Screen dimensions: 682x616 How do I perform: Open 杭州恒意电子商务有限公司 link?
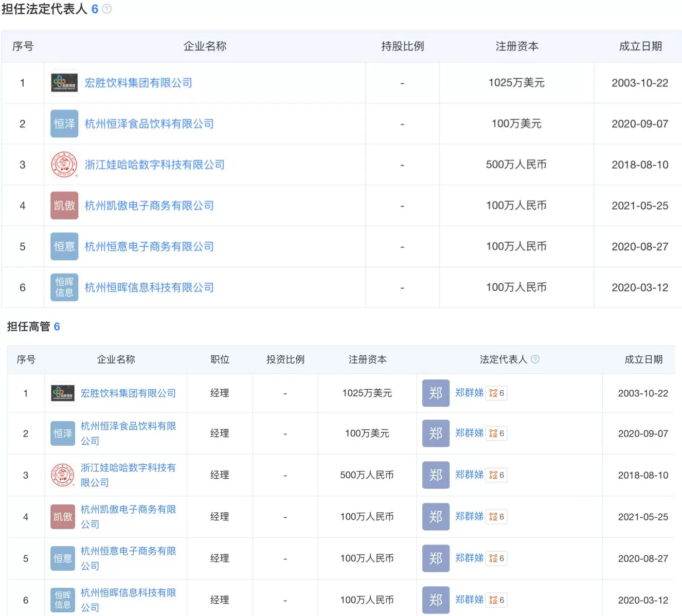149,246
